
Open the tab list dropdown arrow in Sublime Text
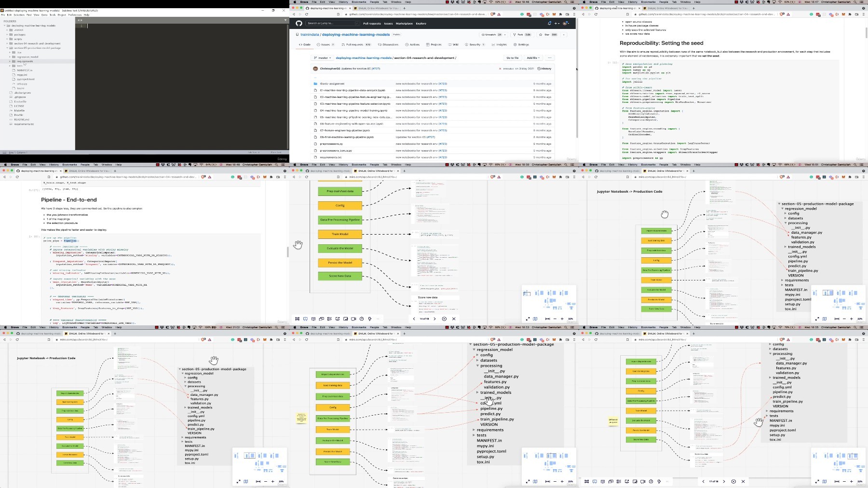point(285,20)
